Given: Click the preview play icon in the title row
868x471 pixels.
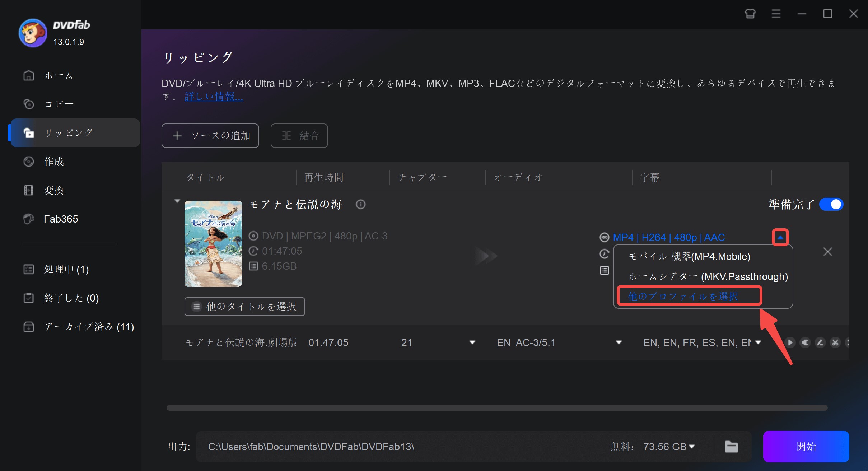Looking at the screenshot, I should [790, 342].
